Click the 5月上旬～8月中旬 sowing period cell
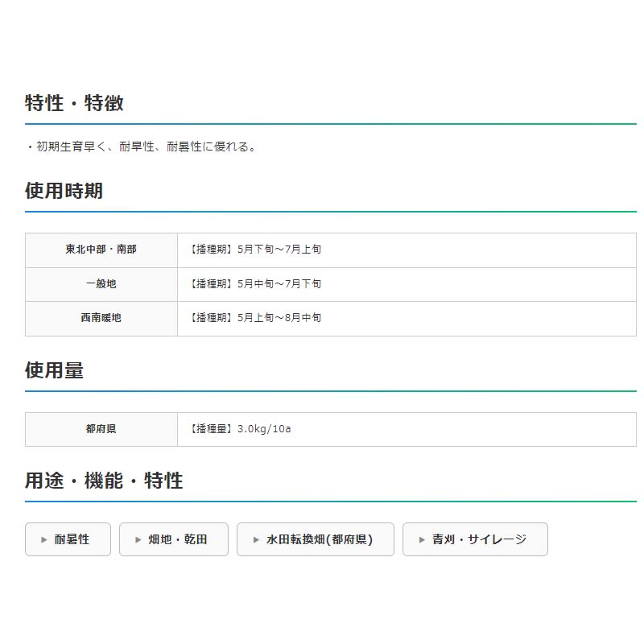The width and height of the screenshot is (644, 644). 407,318
